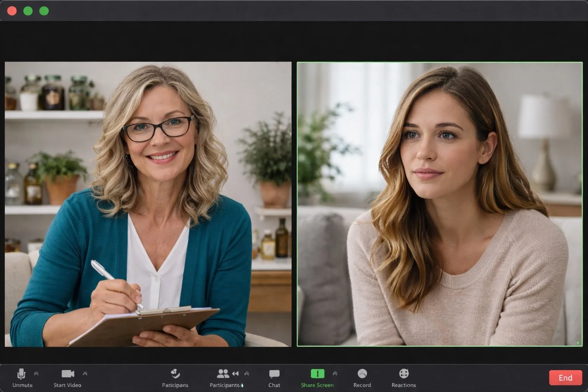Image resolution: width=588 pixels, height=392 pixels.
Task: Click the Share Screen label
Action: pyautogui.click(x=317, y=385)
